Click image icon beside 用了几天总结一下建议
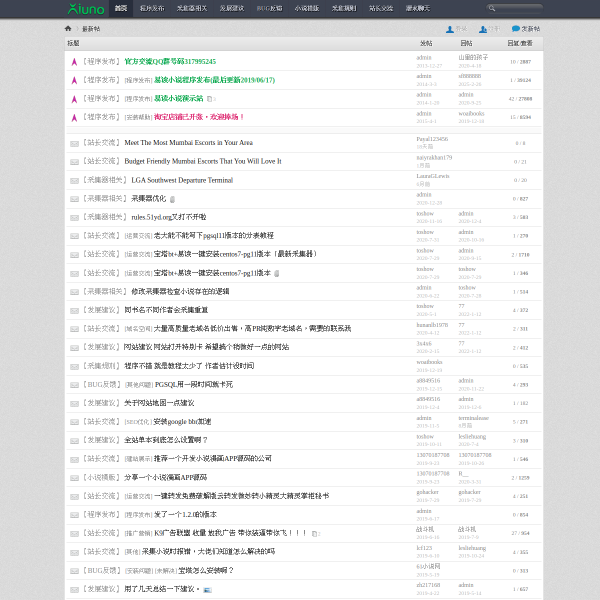Viewport: 600px width, 600px height. pos(207,590)
